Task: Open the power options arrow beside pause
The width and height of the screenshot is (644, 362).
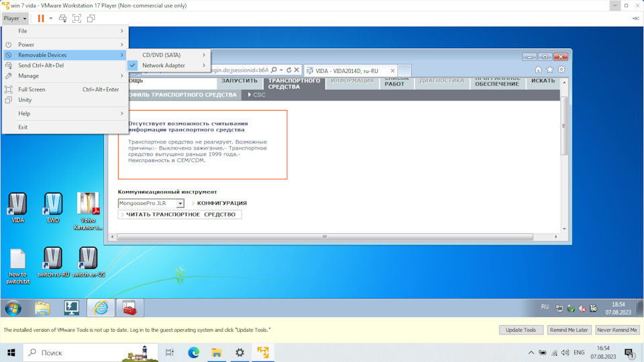Action: [x=51, y=18]
